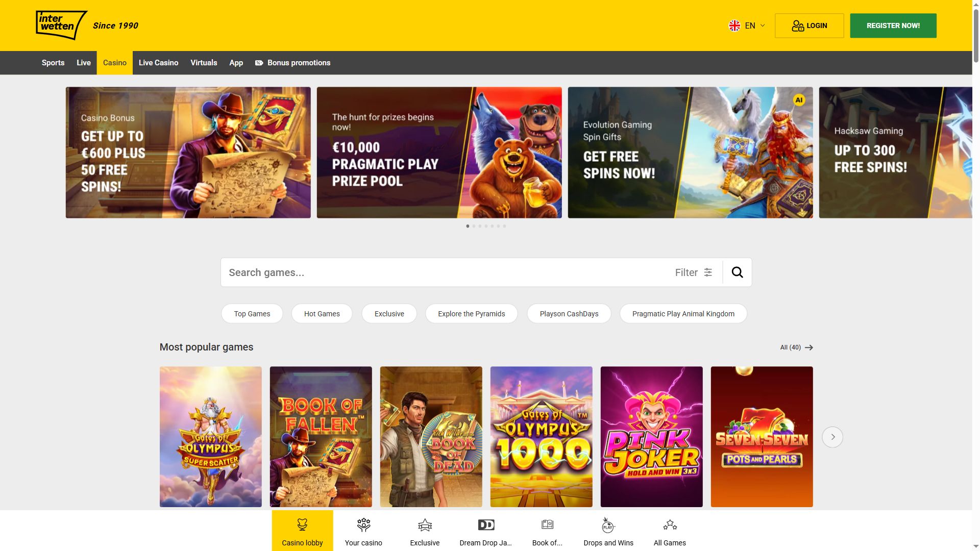Select the Top Games filter chip
The height and width of the screenshot is (551, 980).
252,314
